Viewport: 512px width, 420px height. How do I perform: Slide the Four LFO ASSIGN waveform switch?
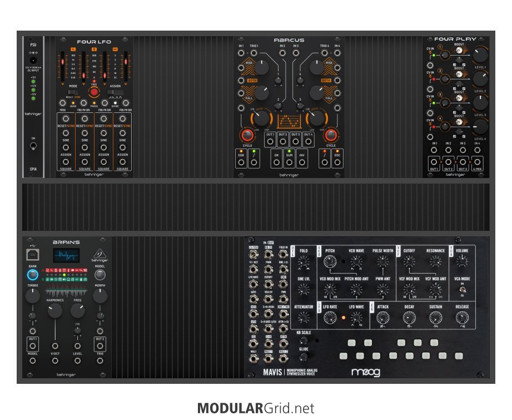click(115, 92)
